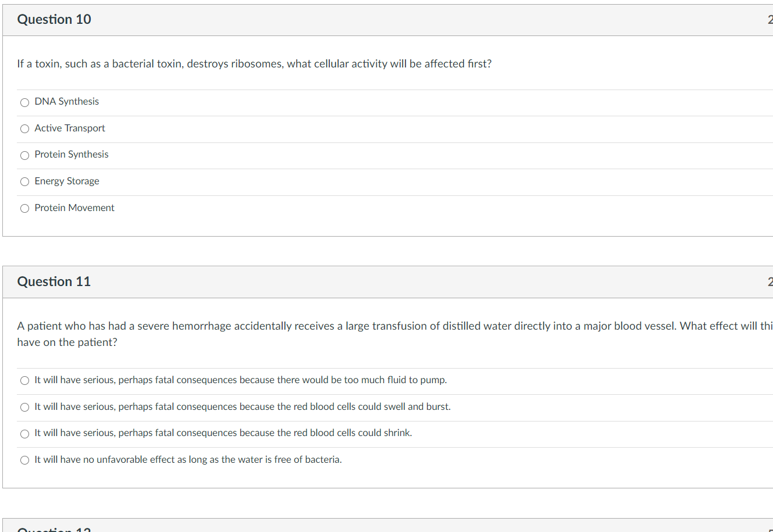Image resolution: width=773 pixels, height=532 pixels.
Task: Click the 'too much fluid to pump' answer text
Action: [241, 380]
